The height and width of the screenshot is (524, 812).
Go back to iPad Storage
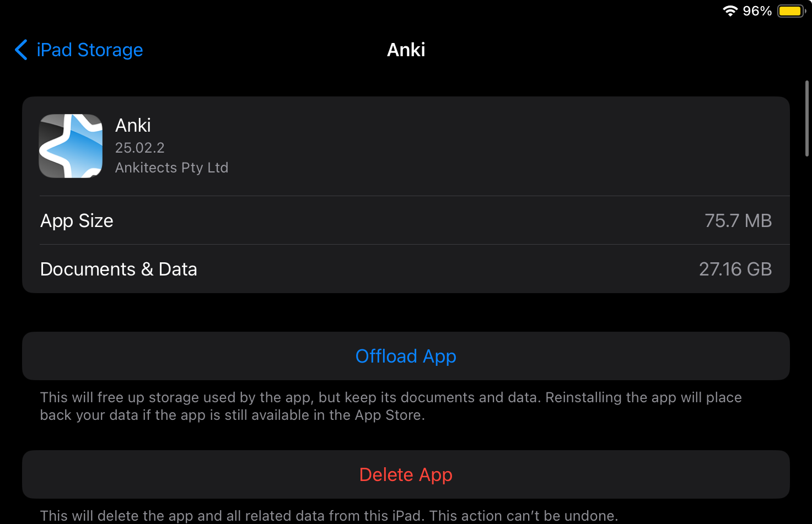coord(89,50)
